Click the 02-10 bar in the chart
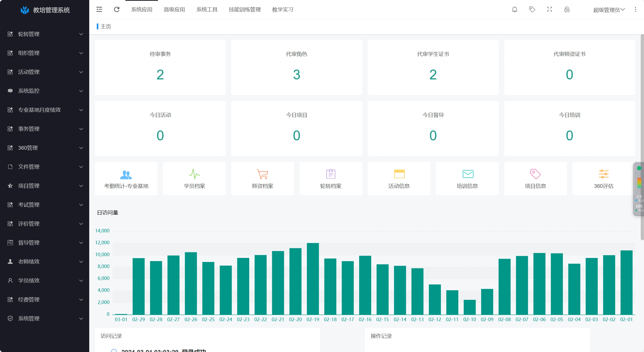The image size is (644, 352). click(470, 307)
